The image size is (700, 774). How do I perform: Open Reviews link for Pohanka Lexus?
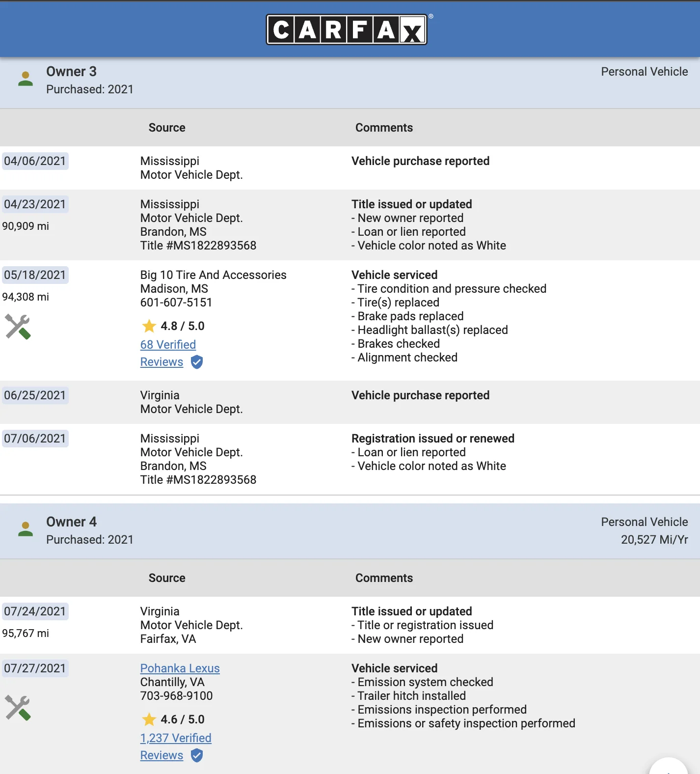162,755
